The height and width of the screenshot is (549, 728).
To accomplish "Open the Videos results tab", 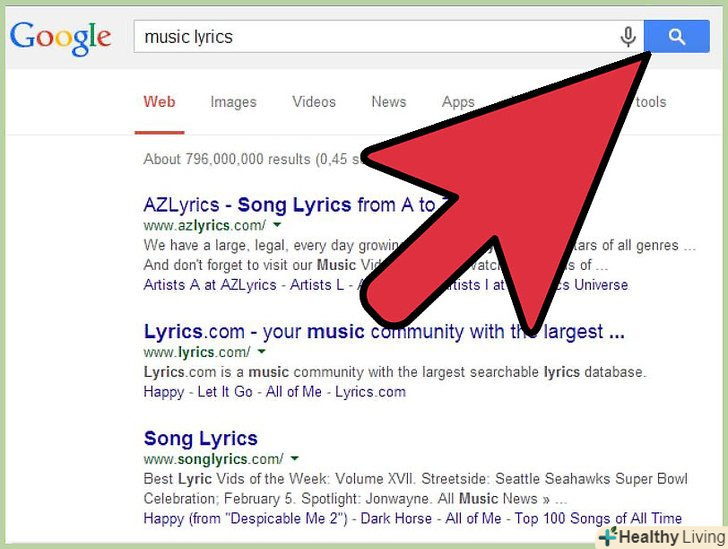I will [x=314, y=102].
